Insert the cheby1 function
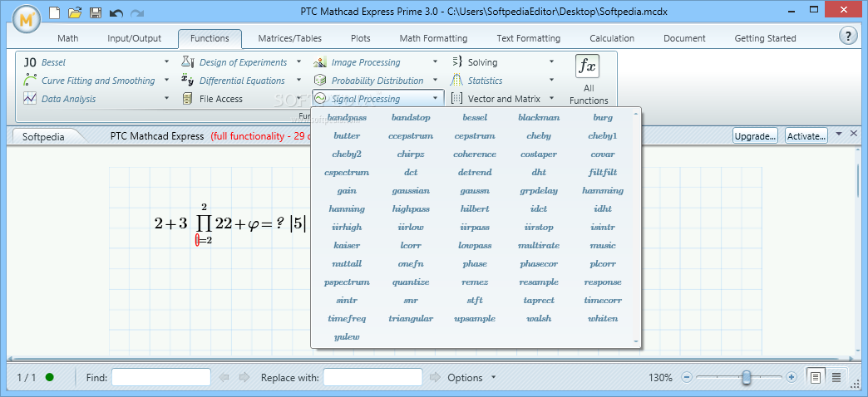868x397 pixels. tap(603, 136)
